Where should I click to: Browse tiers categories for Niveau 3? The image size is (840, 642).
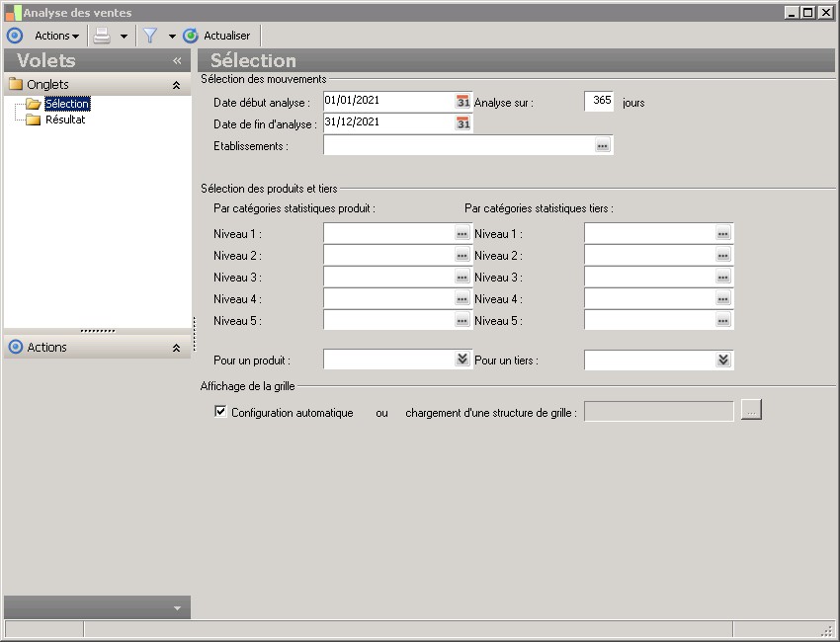pyautogui.click(x=722, y=278)
